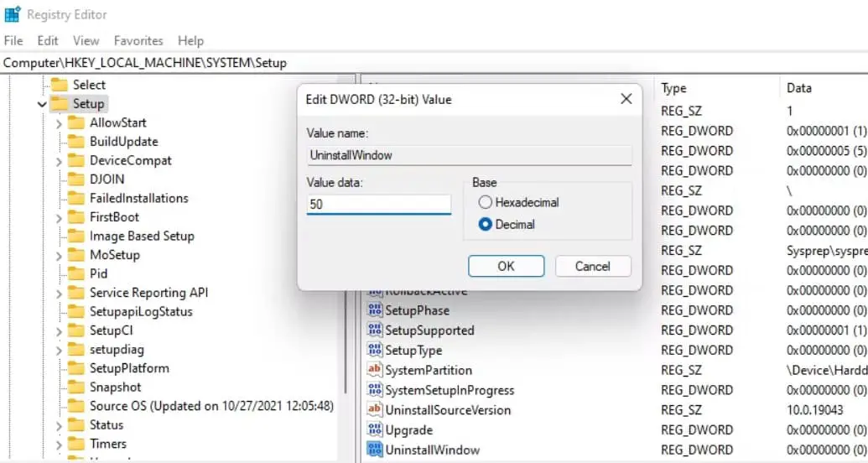Expand the AllowStart key
Screen dimensions: 868x463
coord(60,123)
